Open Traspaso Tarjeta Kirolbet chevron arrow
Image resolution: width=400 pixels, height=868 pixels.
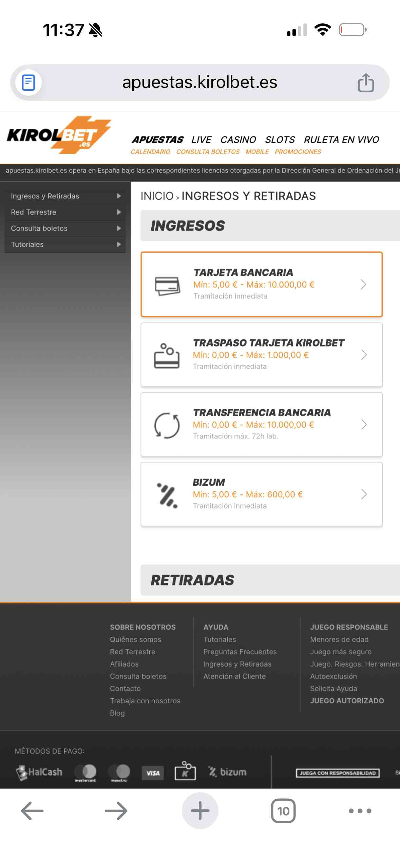364,355
